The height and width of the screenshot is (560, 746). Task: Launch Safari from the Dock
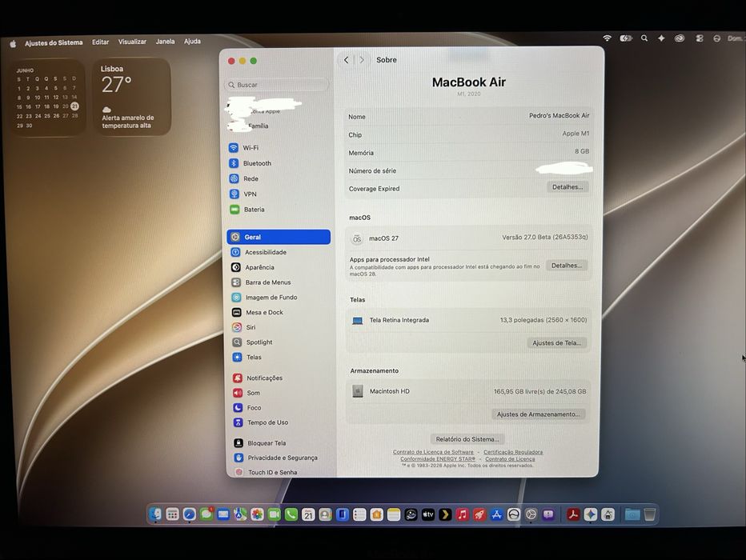point(190,514)
